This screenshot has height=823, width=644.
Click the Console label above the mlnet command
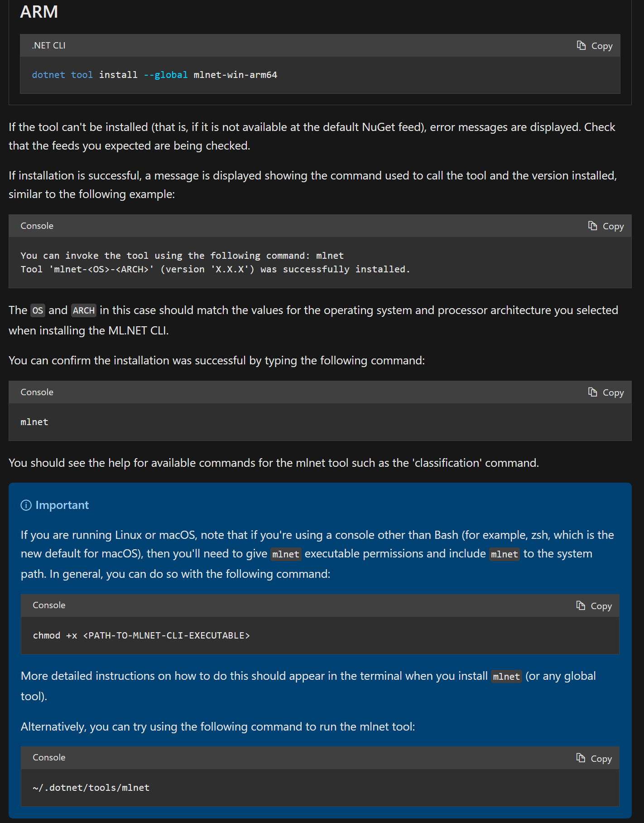click(37, 392)
